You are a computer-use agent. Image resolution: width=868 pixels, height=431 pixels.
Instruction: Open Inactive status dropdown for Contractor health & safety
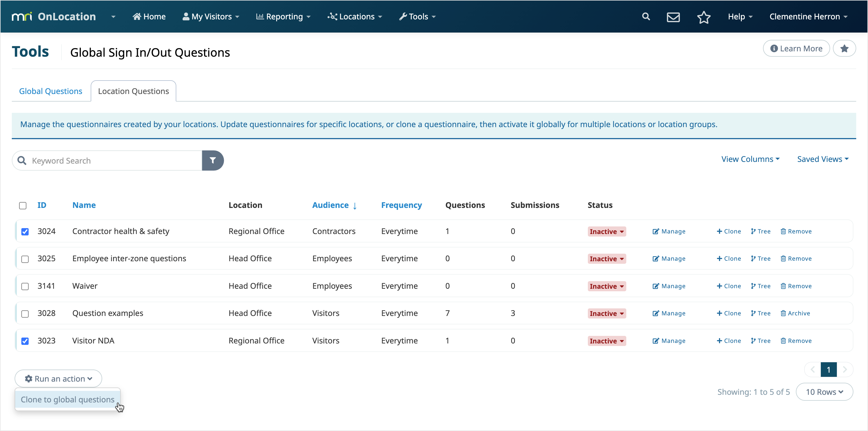coord(607,231)
